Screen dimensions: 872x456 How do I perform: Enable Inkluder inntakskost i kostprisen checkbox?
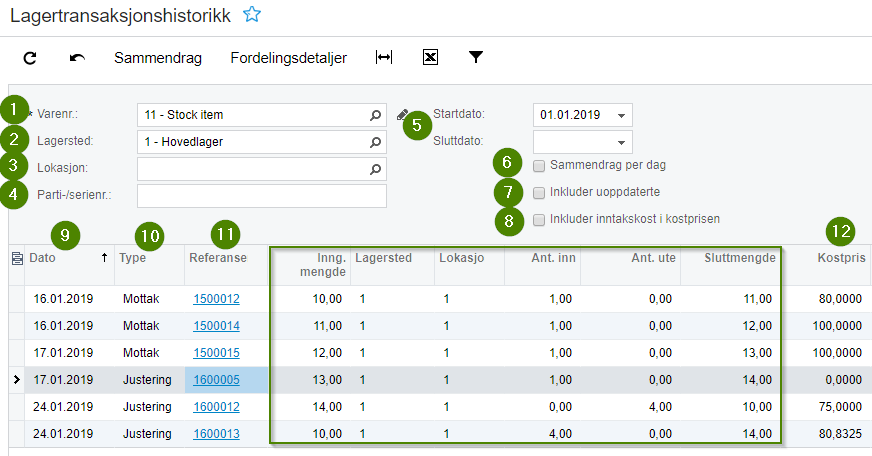538,220
